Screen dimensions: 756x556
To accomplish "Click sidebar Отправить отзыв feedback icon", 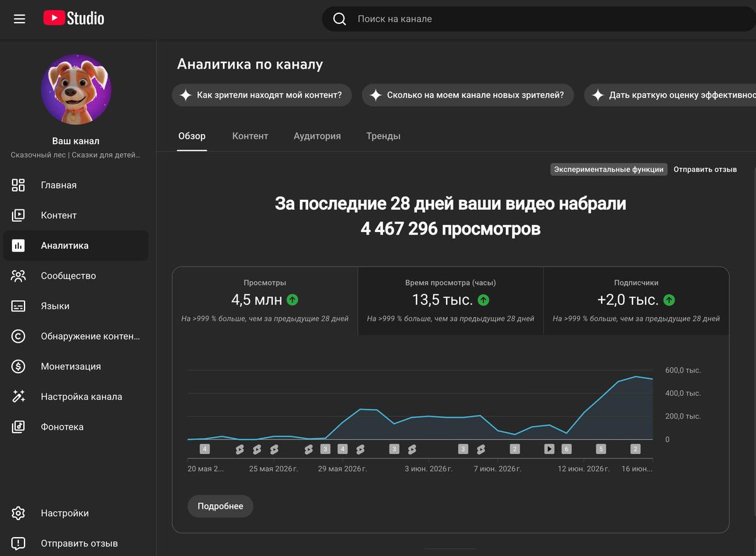I will [18, 543].
